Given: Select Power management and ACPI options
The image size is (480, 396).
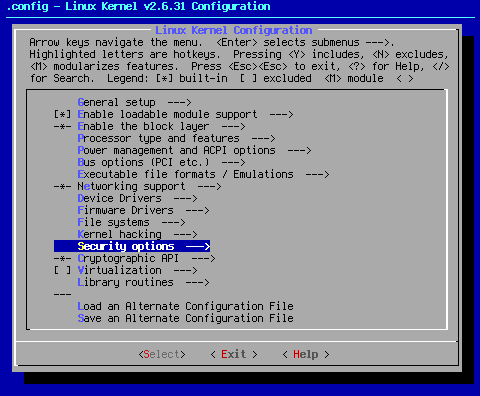Looking at the screenshot, I should (x=194, y=150).
